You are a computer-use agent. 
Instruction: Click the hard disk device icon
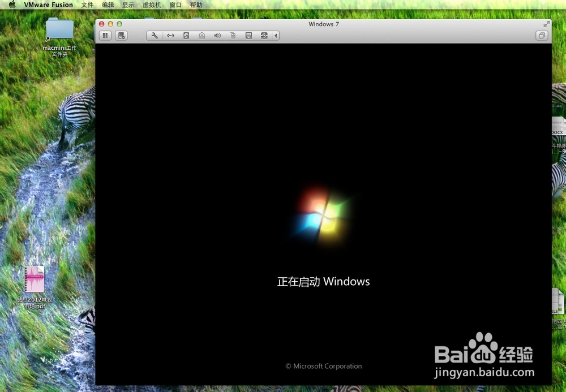coord(186,35)
